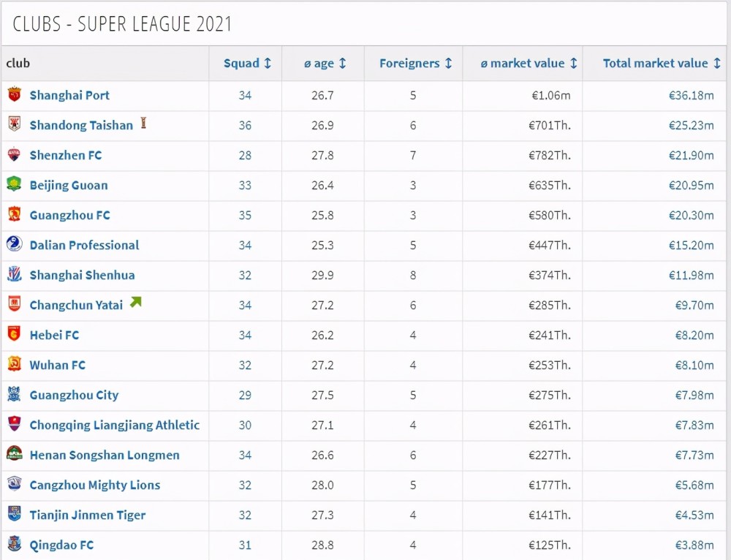
Task: Open the Henan Songshan Longmen link
Action: pos(105,455)
